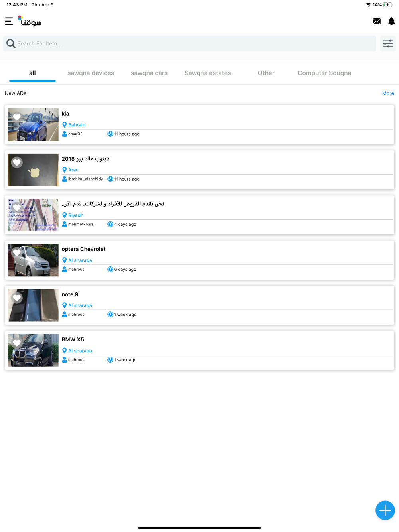Click the location pin beside Arar

pos(64,170)
